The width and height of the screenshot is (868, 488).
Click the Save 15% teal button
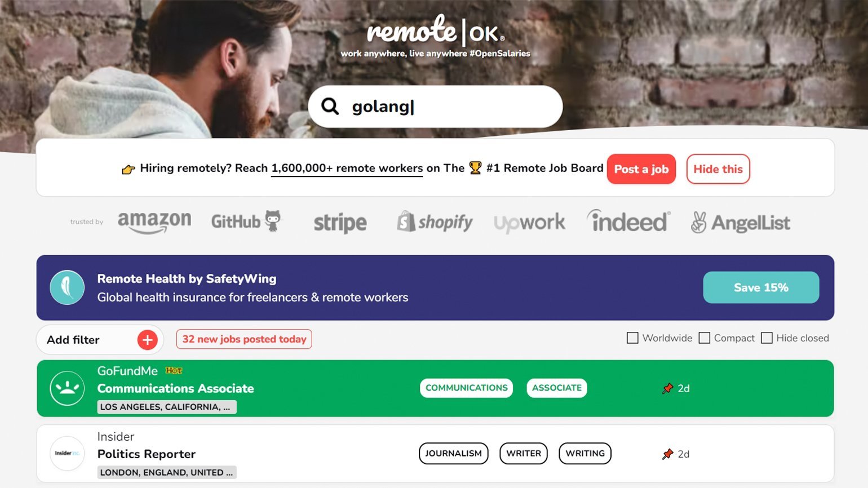(761, 287)
